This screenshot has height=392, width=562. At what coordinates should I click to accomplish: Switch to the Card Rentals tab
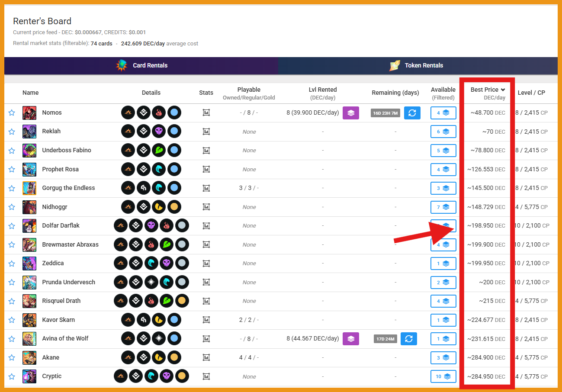[141, 66]
